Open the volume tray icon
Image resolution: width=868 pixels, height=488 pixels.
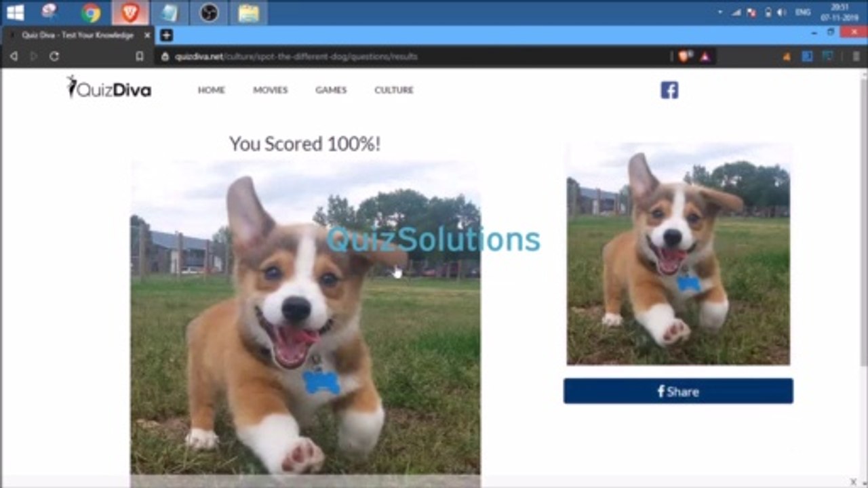coord(781,12)
